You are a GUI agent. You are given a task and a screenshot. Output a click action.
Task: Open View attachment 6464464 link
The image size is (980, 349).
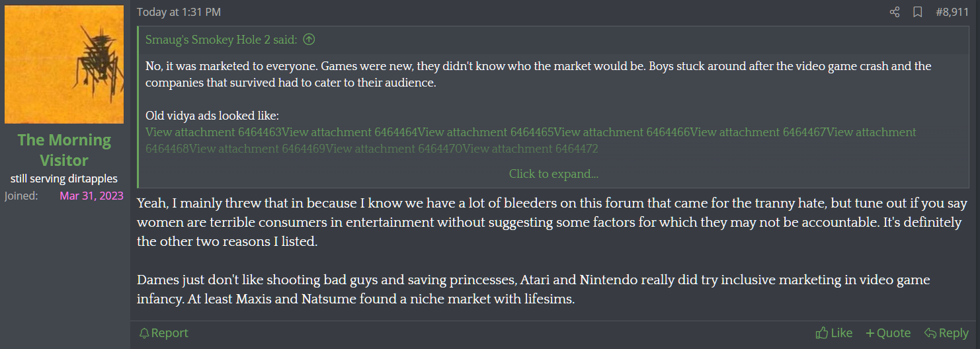(350, 132)
